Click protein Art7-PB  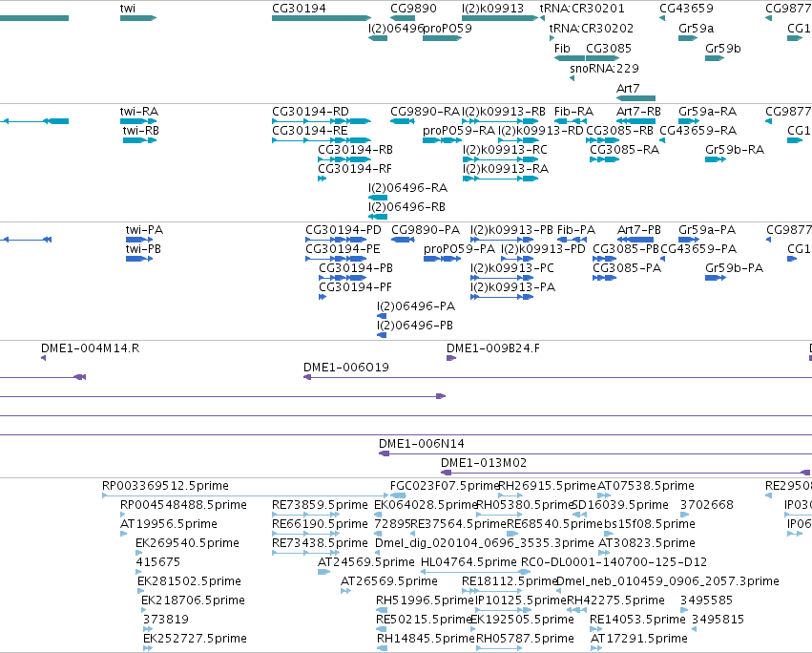635,240
